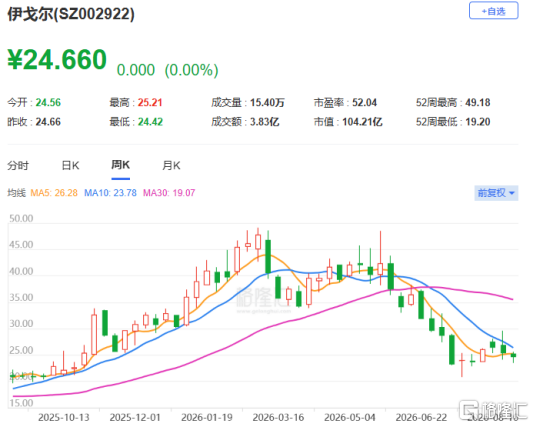Click the 45.00 price axis label
Image resolution: width=534 pixels, height=427 pixels.
click(21, 245)
